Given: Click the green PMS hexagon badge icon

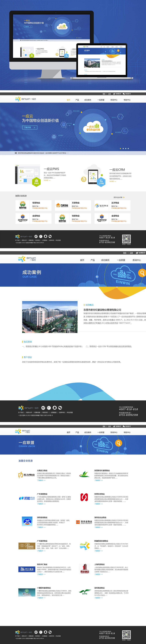Looking at the screenshot, I should coord(36,182).
